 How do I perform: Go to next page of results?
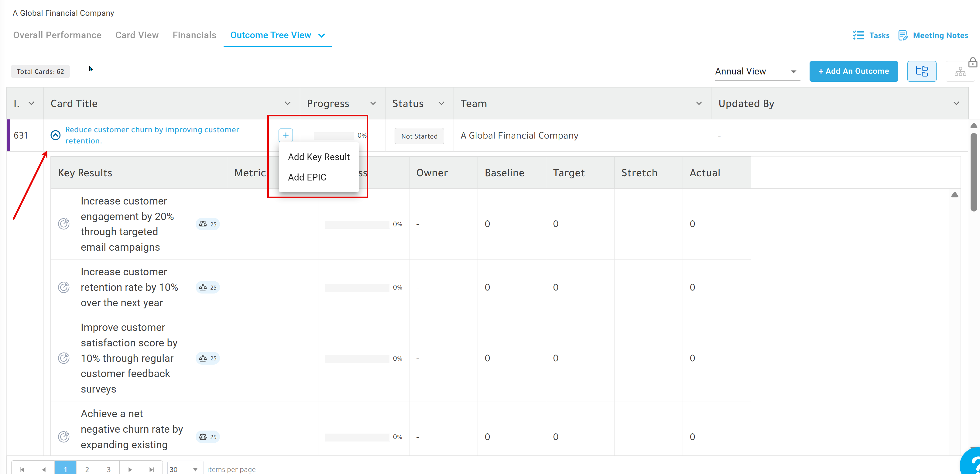(x=130, y=469)
